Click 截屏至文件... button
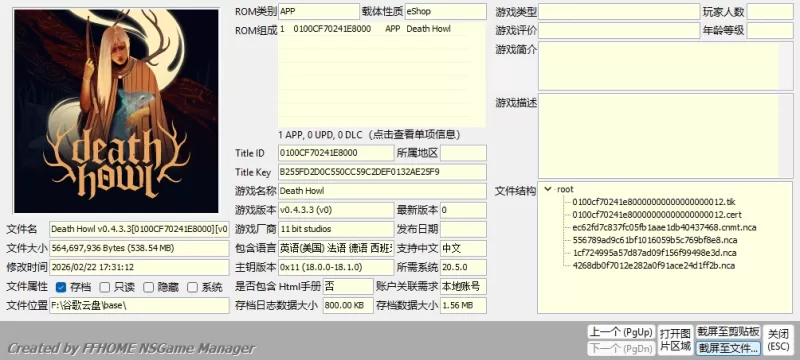800x360 pixels. point(729,348)
